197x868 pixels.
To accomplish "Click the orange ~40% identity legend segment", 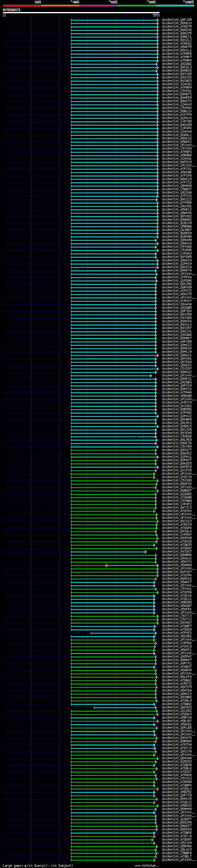I will (60, 6).
